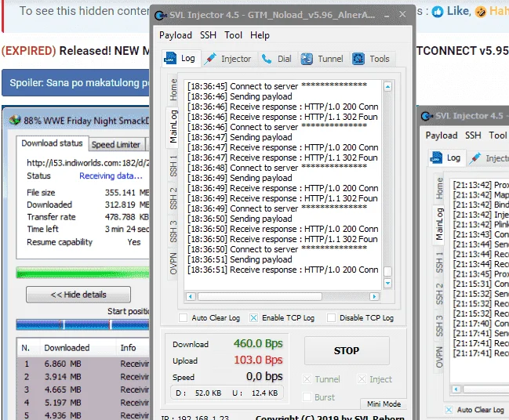The width and height of the screenshot is (509, 420).
Task: Click the download manager globe icon in its title bar
Action: (x=15, y=121)
